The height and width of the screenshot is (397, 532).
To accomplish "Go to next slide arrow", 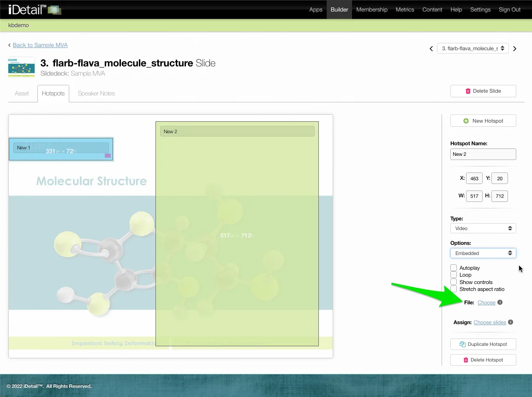I will [514, 48].
